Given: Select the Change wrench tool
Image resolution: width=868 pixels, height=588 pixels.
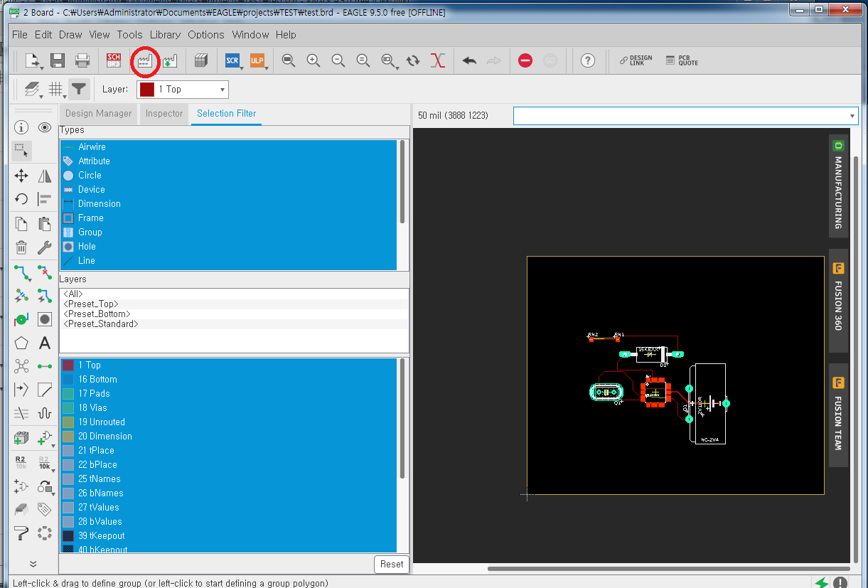Looking at the screenshot, I should click(45, 247).
